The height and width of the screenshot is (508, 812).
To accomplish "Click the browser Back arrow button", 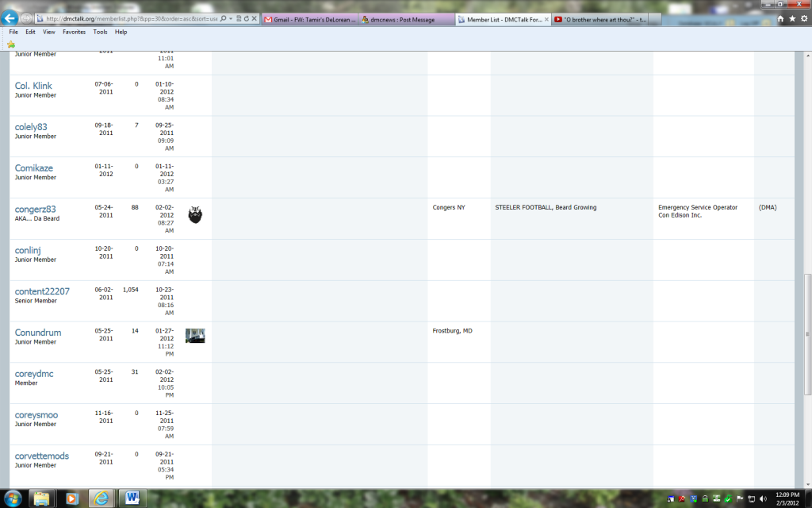I will click(10, 18).
